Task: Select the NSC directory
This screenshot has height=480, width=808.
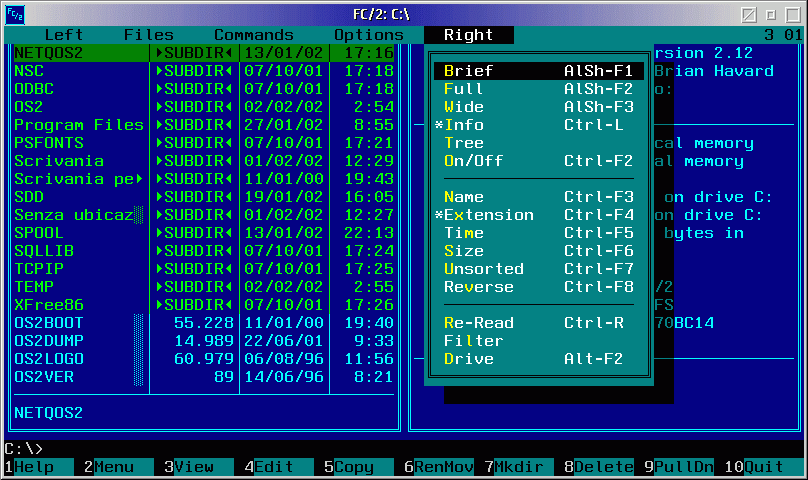Action: point(29,71)
